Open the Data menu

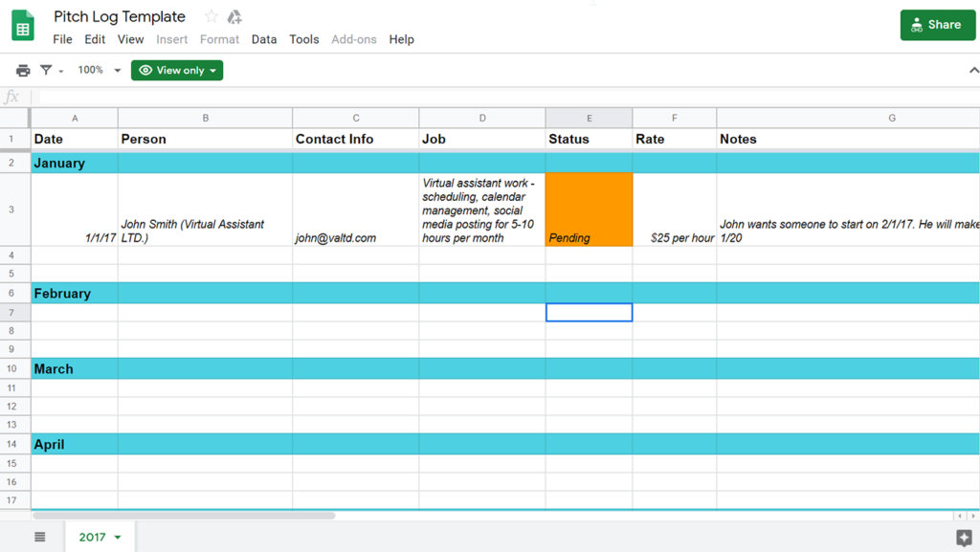(264, 39)
